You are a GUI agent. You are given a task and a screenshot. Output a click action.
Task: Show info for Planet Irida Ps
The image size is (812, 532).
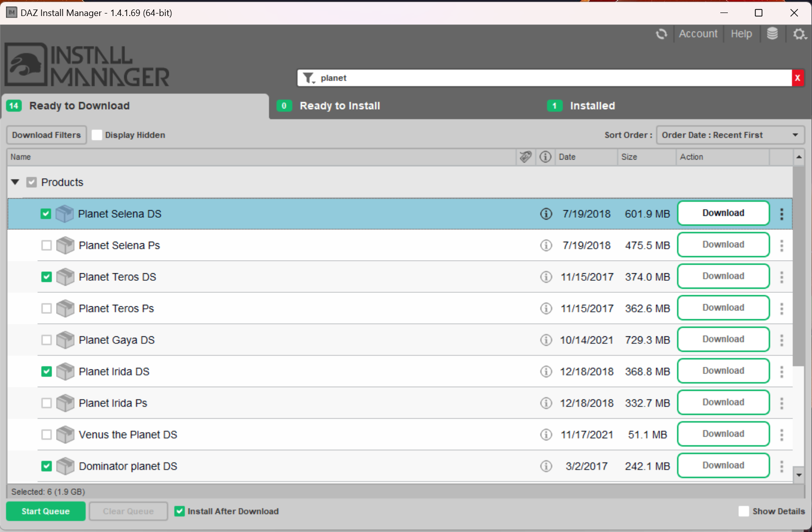pos(546,403)
